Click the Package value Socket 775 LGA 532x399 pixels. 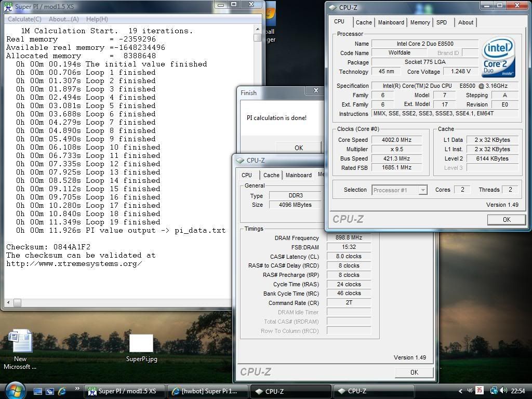425,62
